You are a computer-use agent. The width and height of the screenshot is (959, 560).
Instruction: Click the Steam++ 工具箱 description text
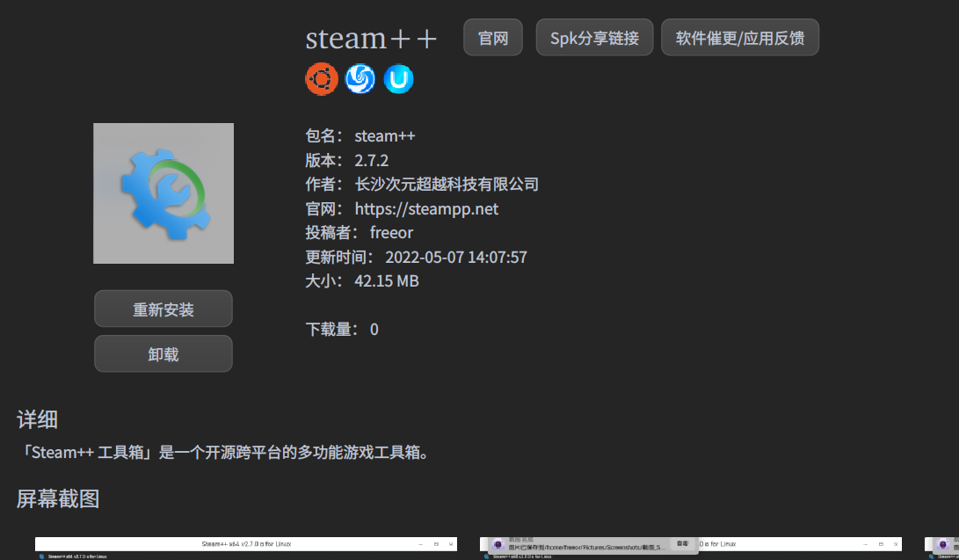pyautogui.click(x=224, y=453)
